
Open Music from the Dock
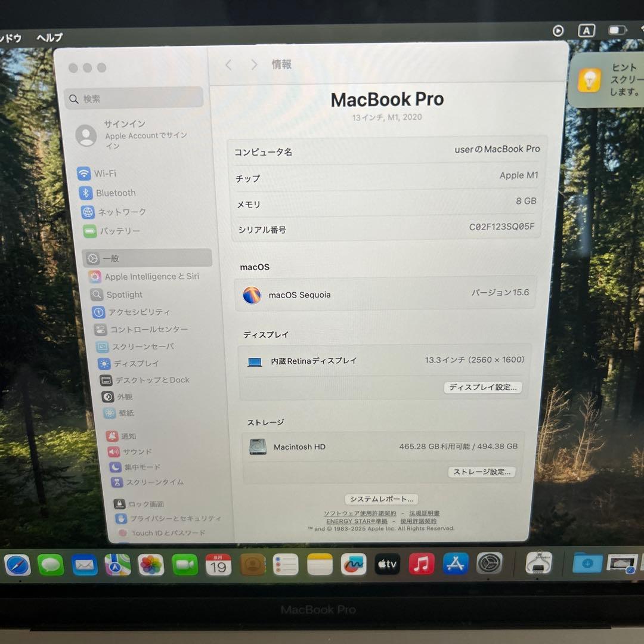coord(422,564)
